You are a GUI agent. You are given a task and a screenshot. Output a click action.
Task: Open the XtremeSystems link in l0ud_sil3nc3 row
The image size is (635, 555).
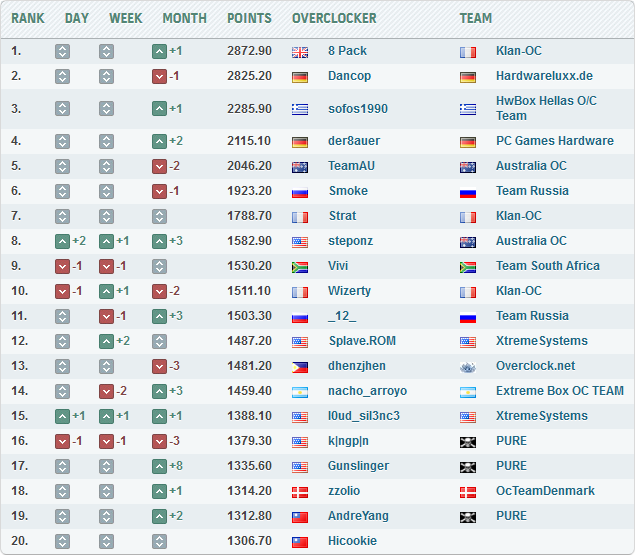541,416
